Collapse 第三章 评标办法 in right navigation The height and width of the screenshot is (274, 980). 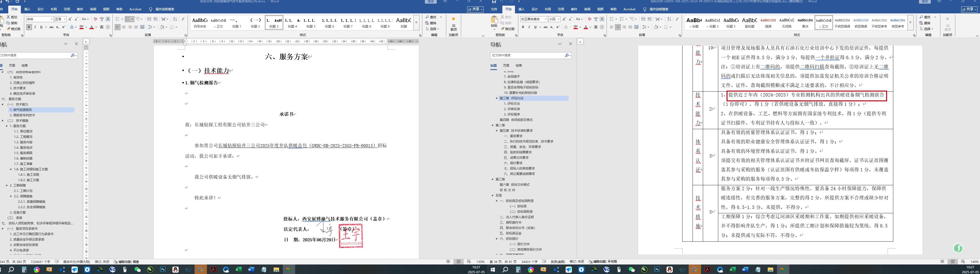tap(496, 98)
